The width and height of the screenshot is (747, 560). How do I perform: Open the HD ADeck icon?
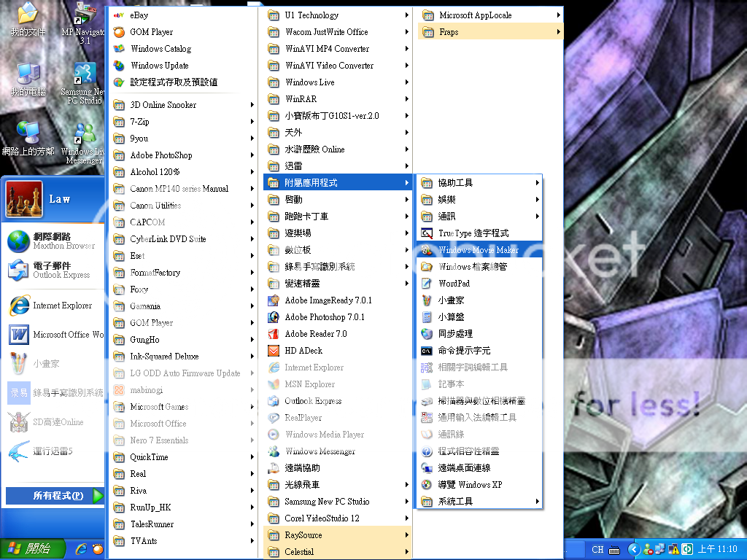(x=274, y=351)
